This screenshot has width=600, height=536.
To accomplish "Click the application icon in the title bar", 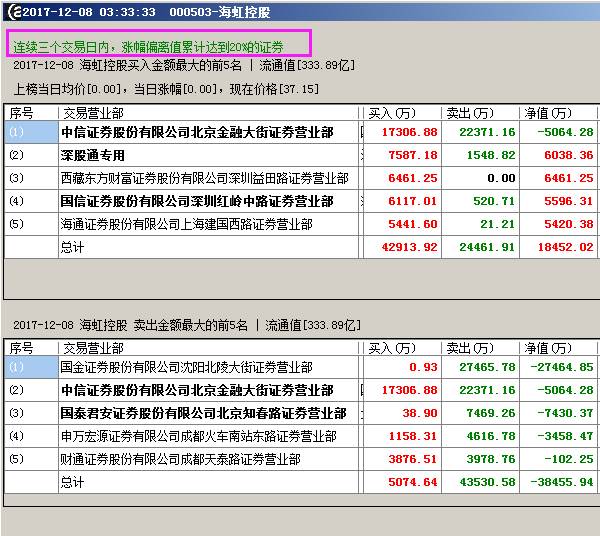I will (10, 11).
